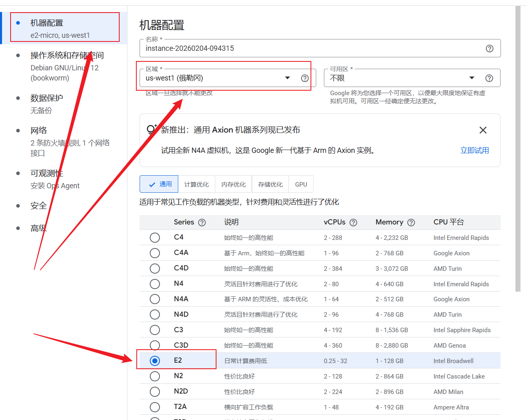527x420 pixels.
Task: Click the 立即试用 link for N4A
Action: click(x=475, y=150)
